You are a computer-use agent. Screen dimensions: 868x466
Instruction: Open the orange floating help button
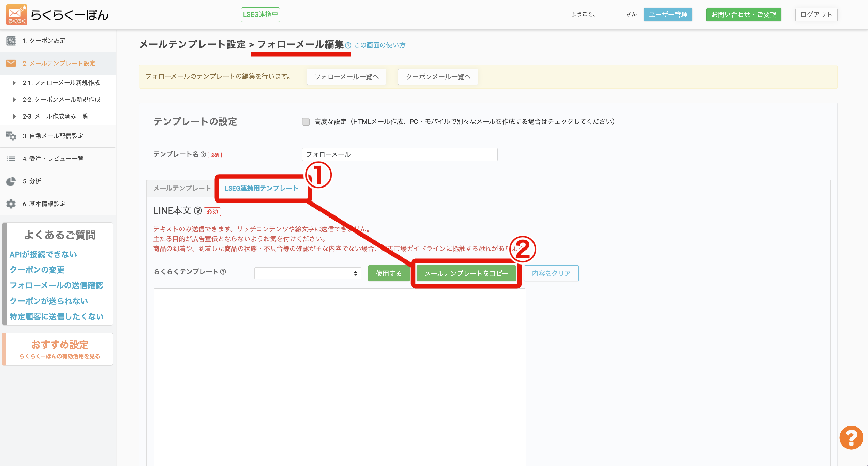(851, 437)
